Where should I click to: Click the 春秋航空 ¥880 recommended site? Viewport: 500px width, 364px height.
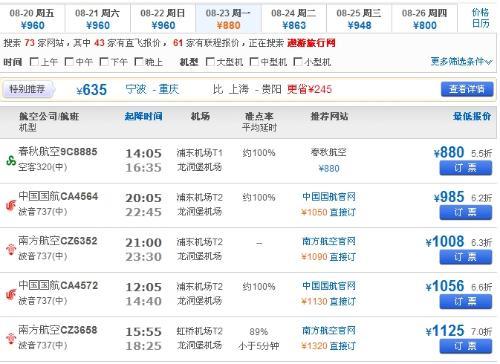coord(329,160)
